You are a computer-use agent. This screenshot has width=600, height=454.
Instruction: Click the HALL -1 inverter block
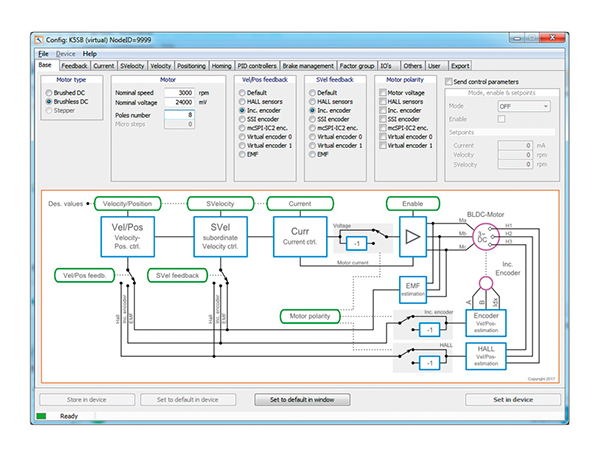[429, 363]
